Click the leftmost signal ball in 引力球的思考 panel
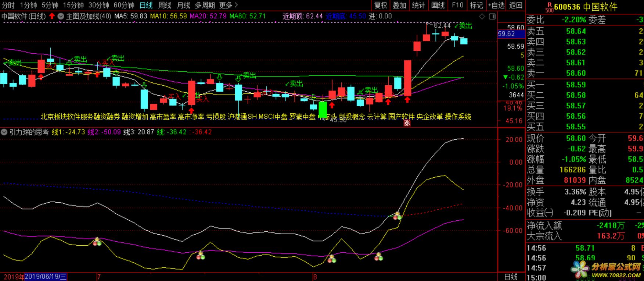644x281 pixels. click(x=97, y=242)
